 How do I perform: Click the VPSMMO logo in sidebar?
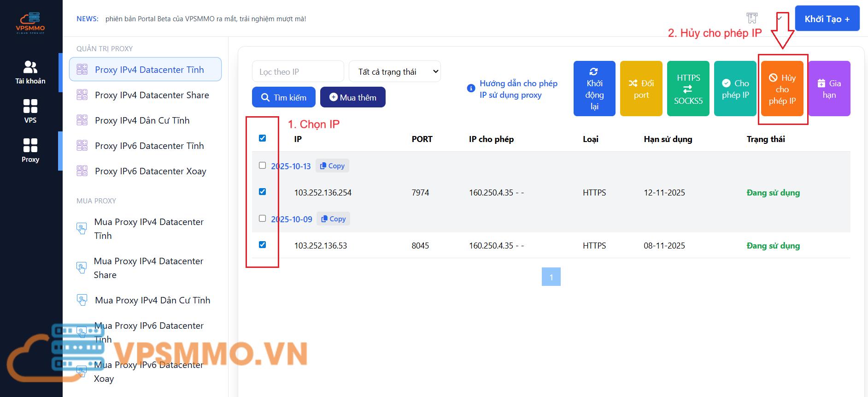pyautogui.click(x=30, y=23)
